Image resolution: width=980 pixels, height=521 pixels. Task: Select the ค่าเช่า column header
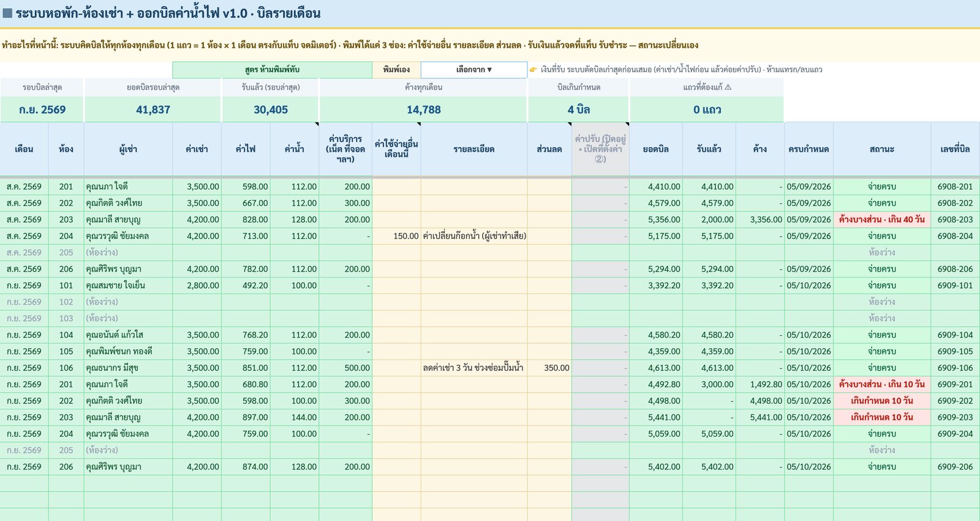(197, 149)
